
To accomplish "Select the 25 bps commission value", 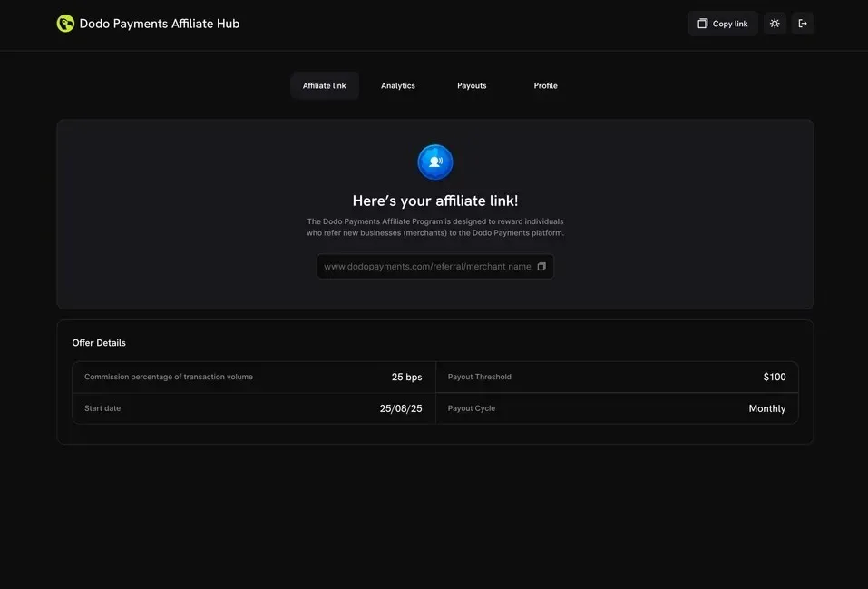I will coord(406,377).
